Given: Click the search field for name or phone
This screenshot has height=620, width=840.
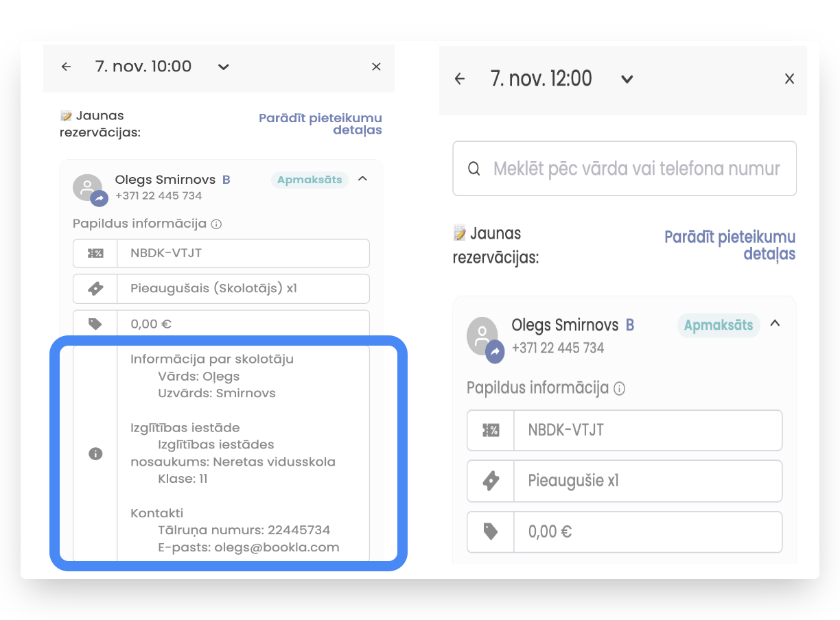Looking at the screenshot, I should [635, 169].
